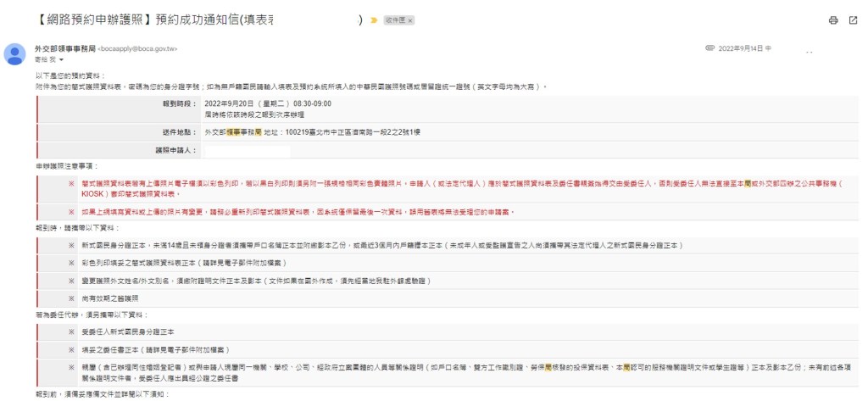Click the paperclip attachment icon

point(709,49)
